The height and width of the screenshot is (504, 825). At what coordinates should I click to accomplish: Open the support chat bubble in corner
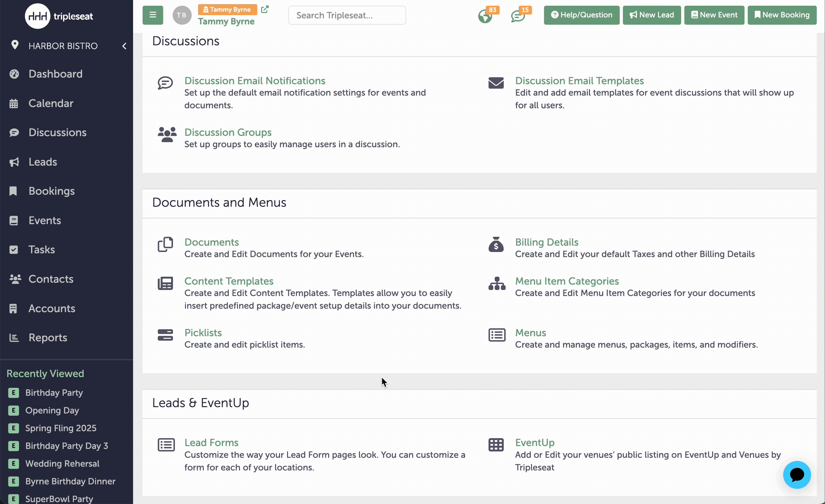pyautogui.click(x=796, y=475)
